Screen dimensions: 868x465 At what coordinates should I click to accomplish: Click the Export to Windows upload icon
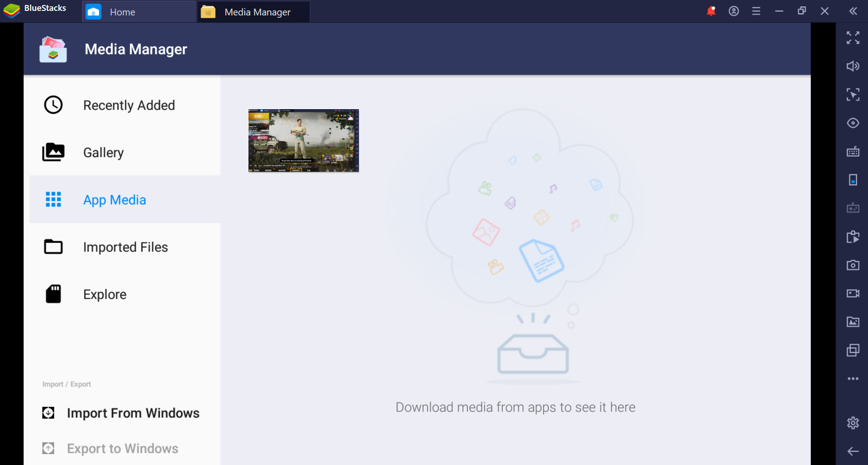[48, 448]
